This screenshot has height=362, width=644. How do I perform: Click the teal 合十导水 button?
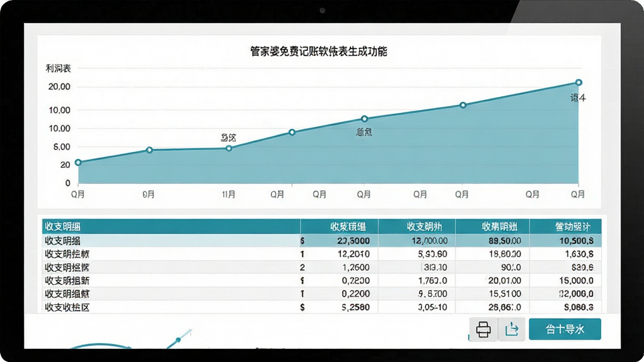point(565,329)
